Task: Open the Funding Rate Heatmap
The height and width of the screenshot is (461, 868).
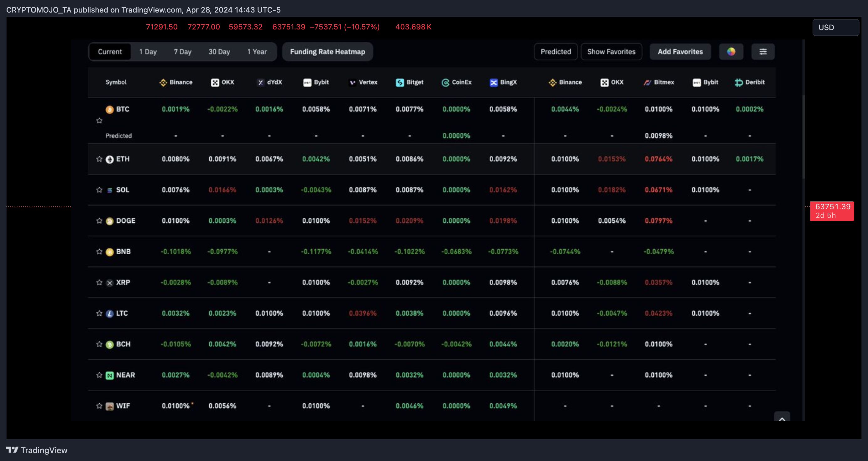Action: pyautogui.click(x=327, y=52)
